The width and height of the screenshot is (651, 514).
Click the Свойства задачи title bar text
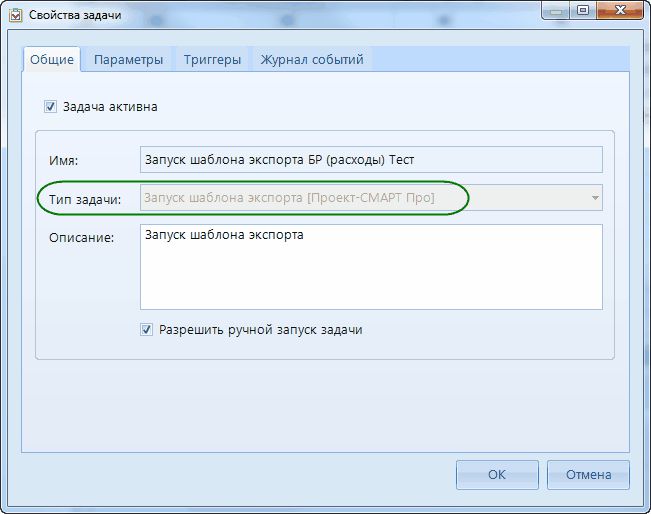75,14
